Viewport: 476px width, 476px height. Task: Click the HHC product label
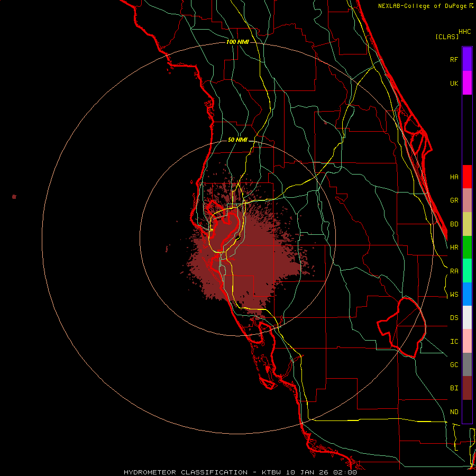pos(464,32)
